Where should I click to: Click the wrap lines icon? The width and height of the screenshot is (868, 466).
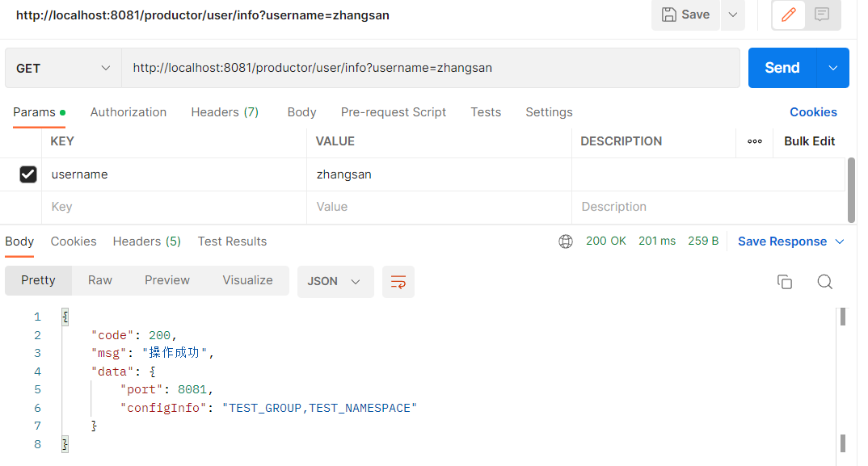point(398,282)
